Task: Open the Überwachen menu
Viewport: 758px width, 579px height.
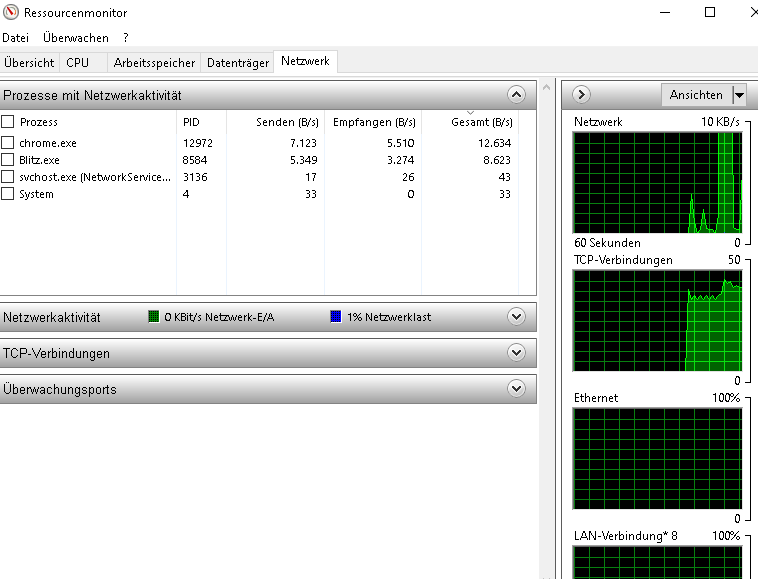Action: [x=75, y=38]
